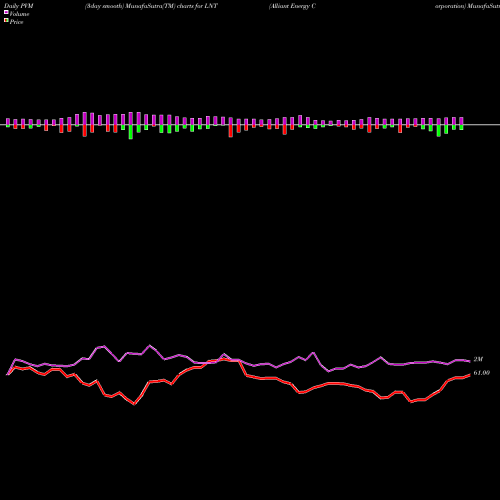Image resolution: width=500 pixels, height=500 pixels.
Task: Click the 61.09 price end label
Action: [481, 373]
